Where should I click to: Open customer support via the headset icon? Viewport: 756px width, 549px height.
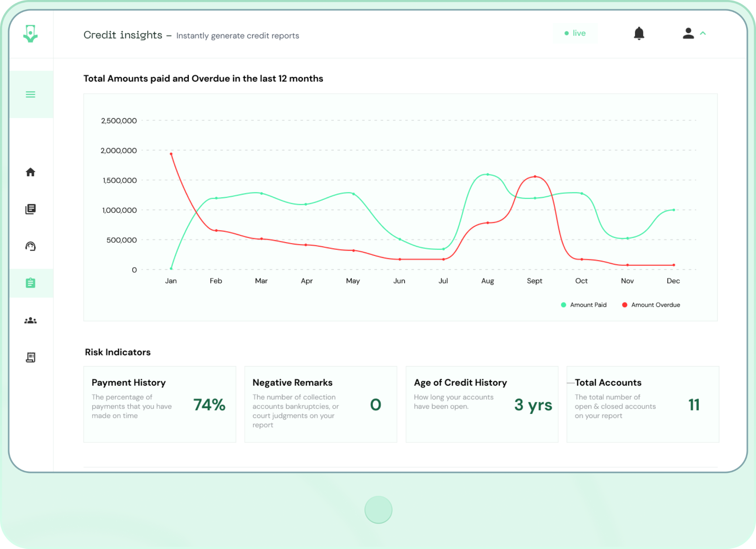[31, 246]
